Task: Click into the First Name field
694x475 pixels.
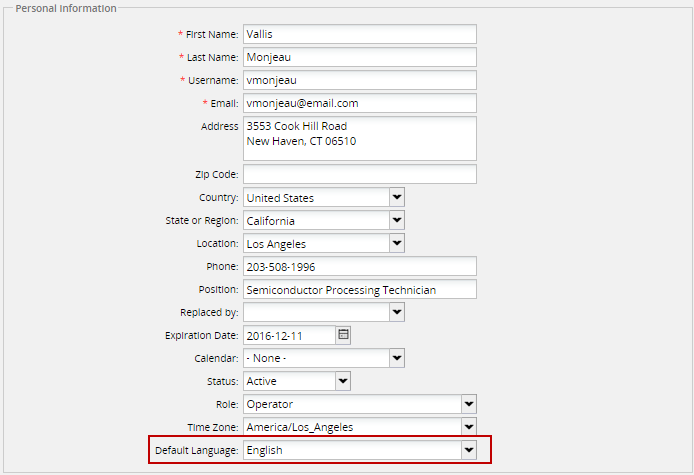Action: click(x=359, y=34)
